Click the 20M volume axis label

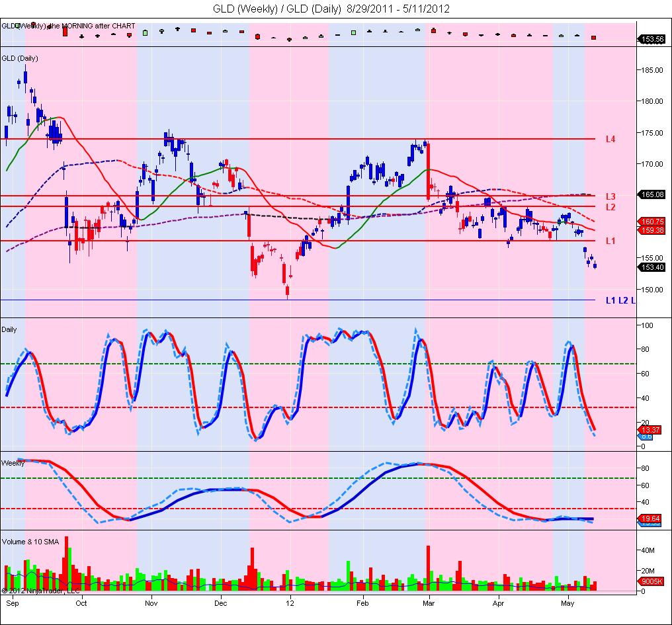coord(648,571)
